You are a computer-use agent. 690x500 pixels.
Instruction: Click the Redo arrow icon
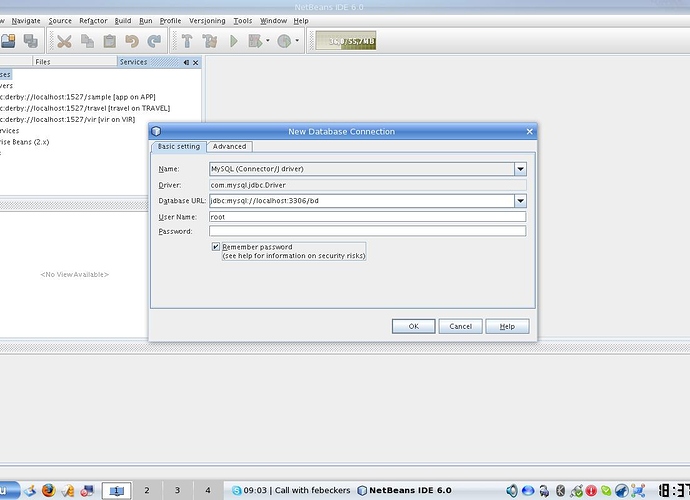pyautogui.click(x=154, y=41)
